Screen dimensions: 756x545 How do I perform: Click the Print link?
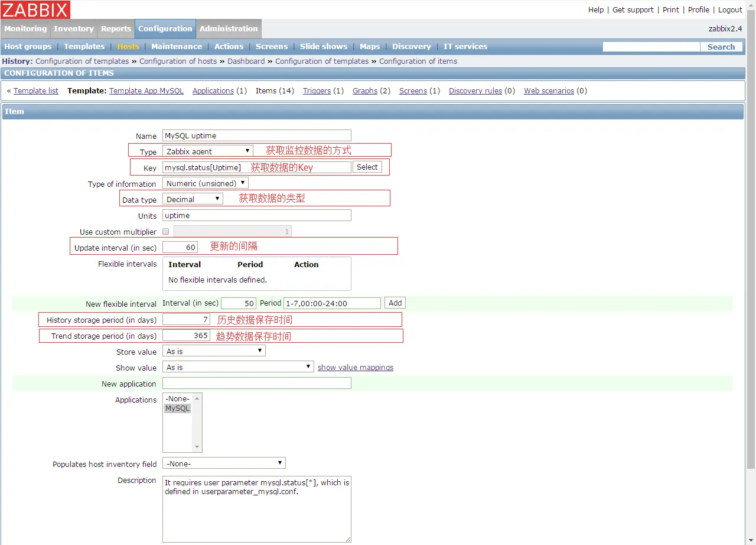coord(671,9)
